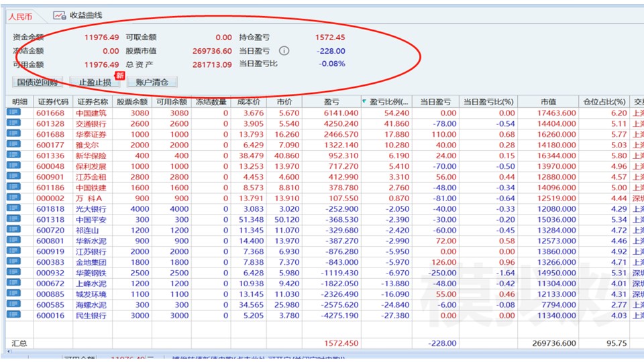Select stock code 600016
The width and height of the screenshot is (644, 362).
50,316
